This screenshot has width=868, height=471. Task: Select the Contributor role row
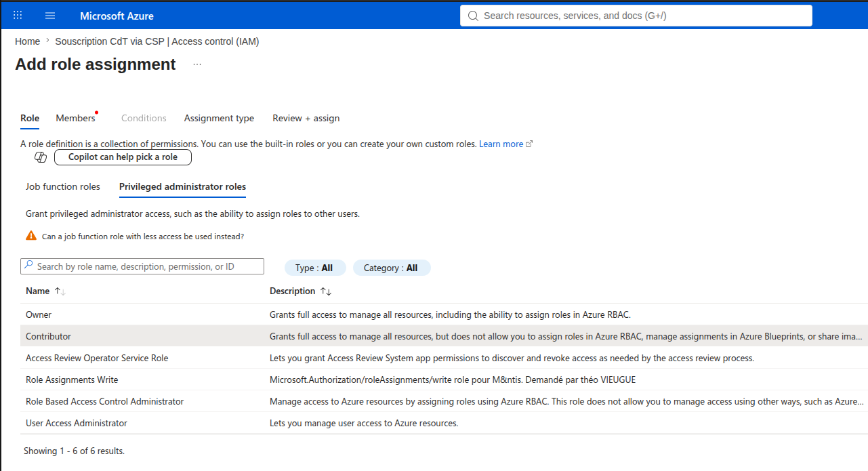(444, 336)
